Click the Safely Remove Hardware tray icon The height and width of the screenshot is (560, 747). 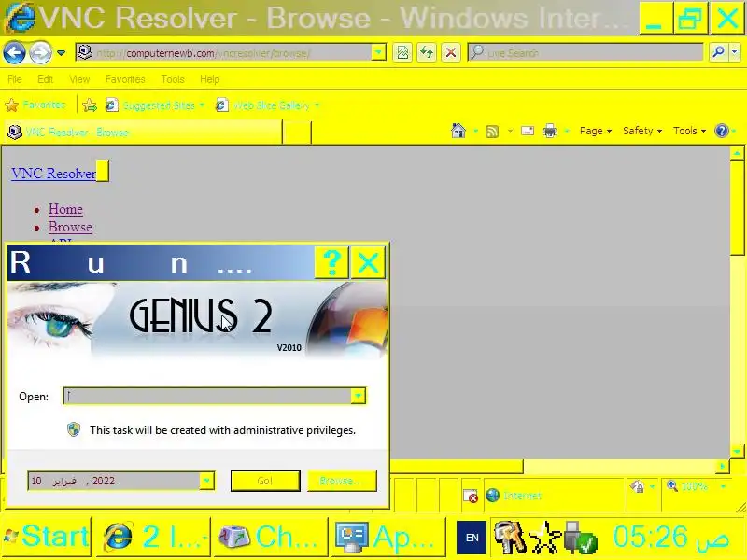(580, 539)
